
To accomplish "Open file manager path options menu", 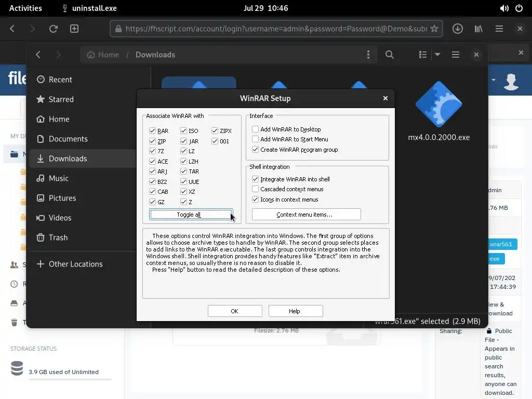I will pos(368,55).
